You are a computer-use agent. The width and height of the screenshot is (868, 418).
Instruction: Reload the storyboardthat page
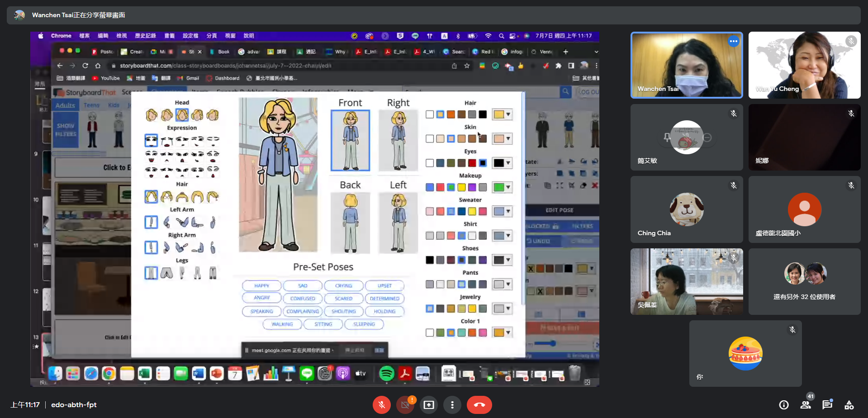[x=85, y=66]
